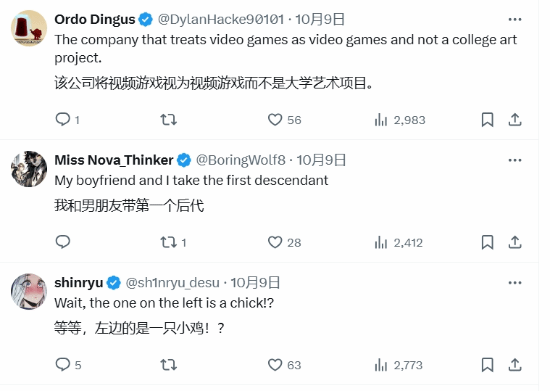
Task: Open shinryu's profile avatar
Action: [29, 291]
